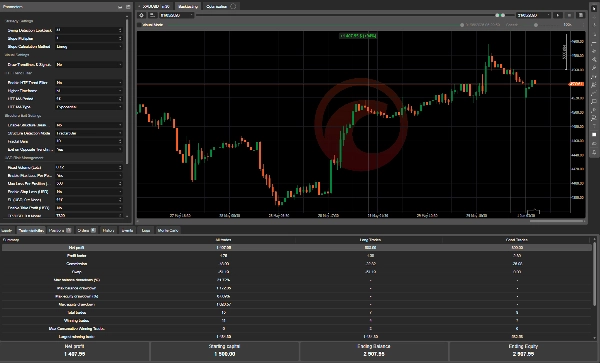Click the chart horizontal scrollbar
This screenshot has height=363, width=600.
point(557,221)
